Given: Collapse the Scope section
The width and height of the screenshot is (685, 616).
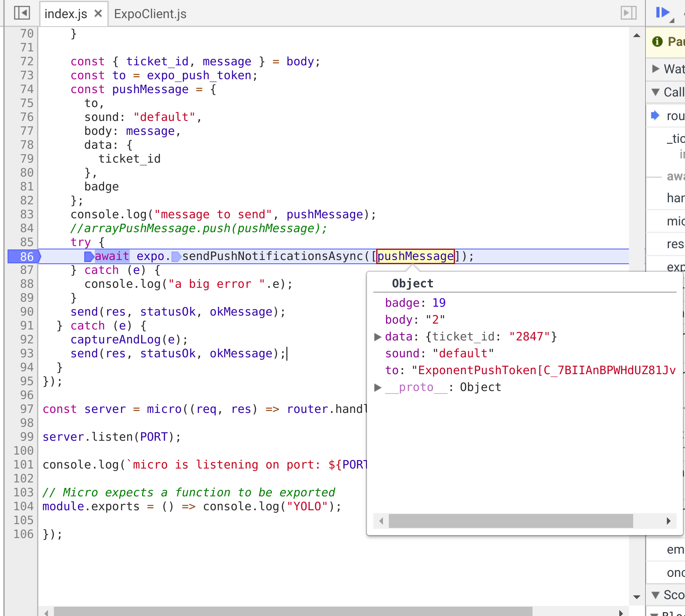Looking at the screenshot, I should point(656,595).
